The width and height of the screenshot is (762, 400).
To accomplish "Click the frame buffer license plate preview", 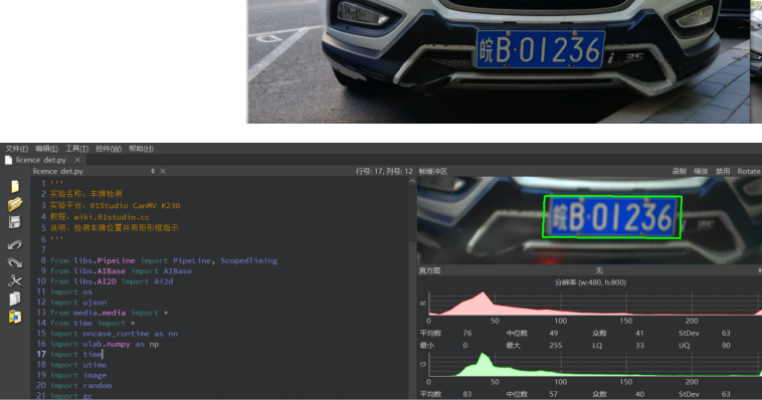I will [589, 221].
